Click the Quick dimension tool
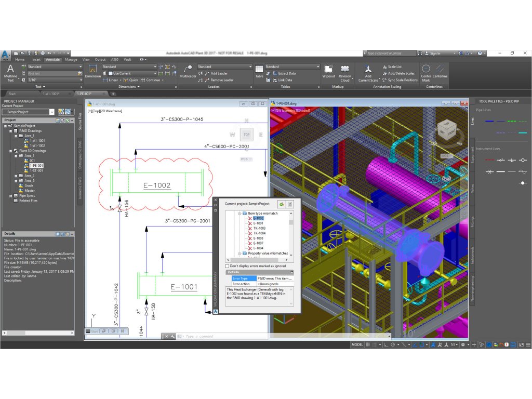 tap(130, 80)
